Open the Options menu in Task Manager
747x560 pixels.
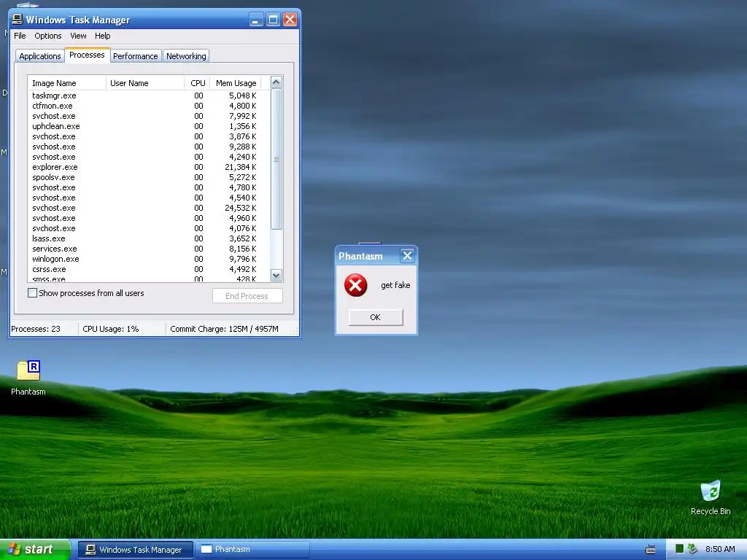[48, 36]
